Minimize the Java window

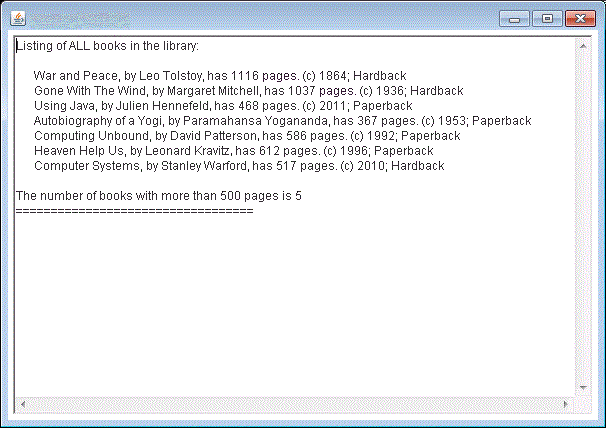pyautogui.click(x=516, y=18)
